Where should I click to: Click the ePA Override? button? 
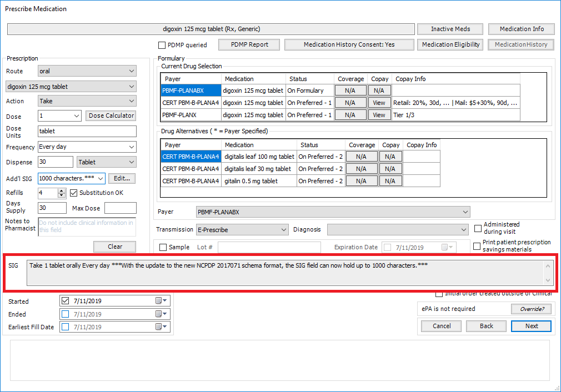tap(532, 309)
